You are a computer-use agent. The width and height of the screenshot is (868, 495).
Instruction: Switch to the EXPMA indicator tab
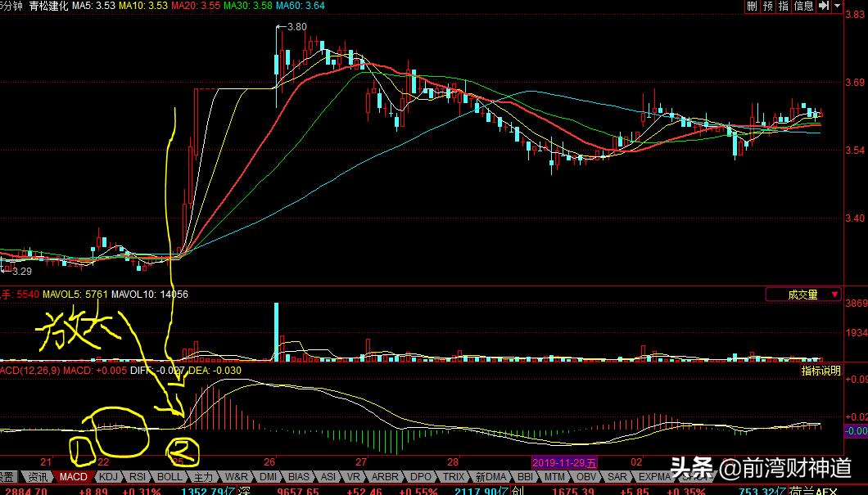[x=654, y=476]
